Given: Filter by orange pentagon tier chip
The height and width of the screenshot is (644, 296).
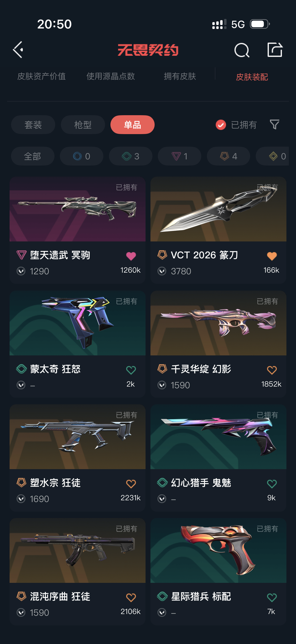Looking at the screenshot, I should [229, 156].
